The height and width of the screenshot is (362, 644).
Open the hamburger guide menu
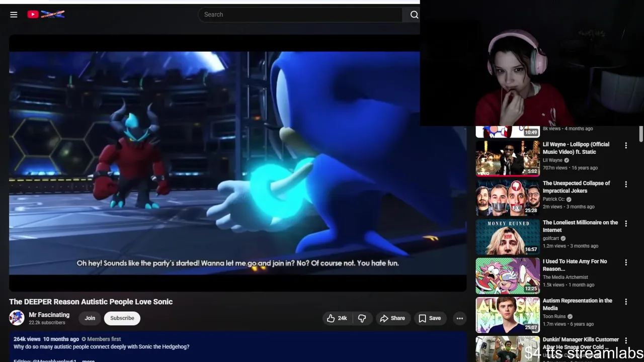point(14,15)
